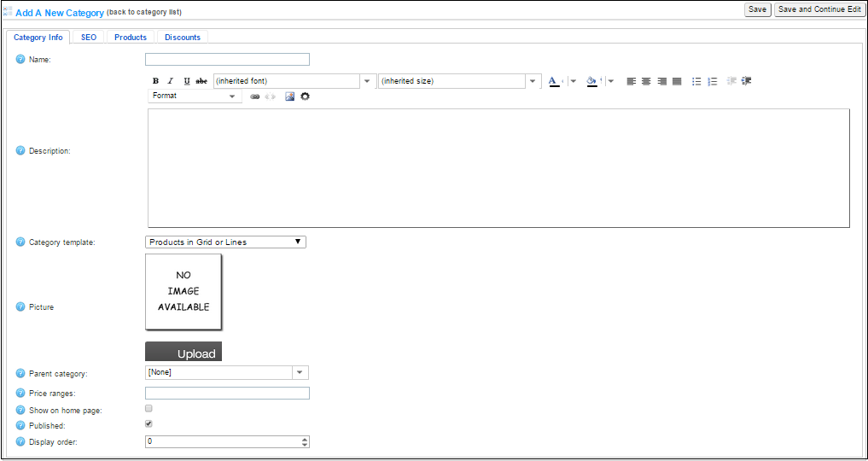Click the strikethrough formatting icon
This screenshot has width=868, height=461.
201,81
